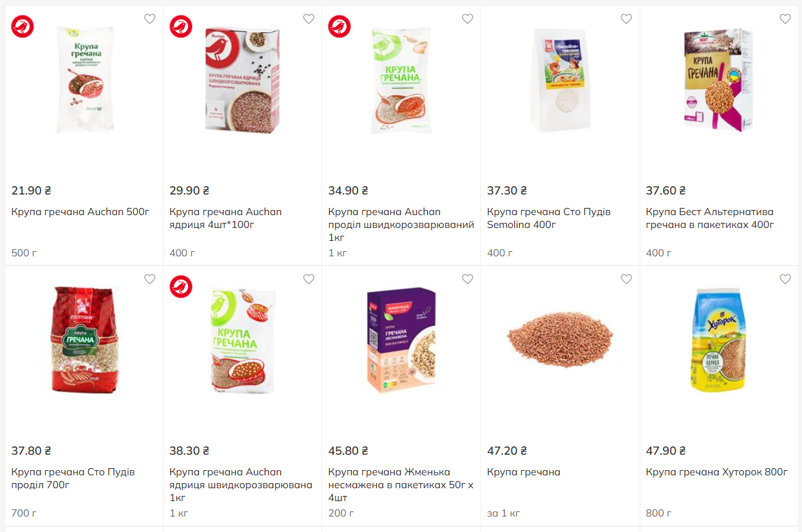This screenshot has height=532, width=802.
Task: Click Auchan logo badge on ядриця швидкорозварювана 1кг
Action: tap(181, 287)
